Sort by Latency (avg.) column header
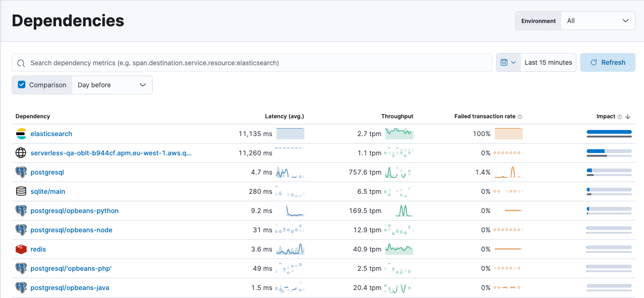Viewport: 644px width, 298px height. 284,116
